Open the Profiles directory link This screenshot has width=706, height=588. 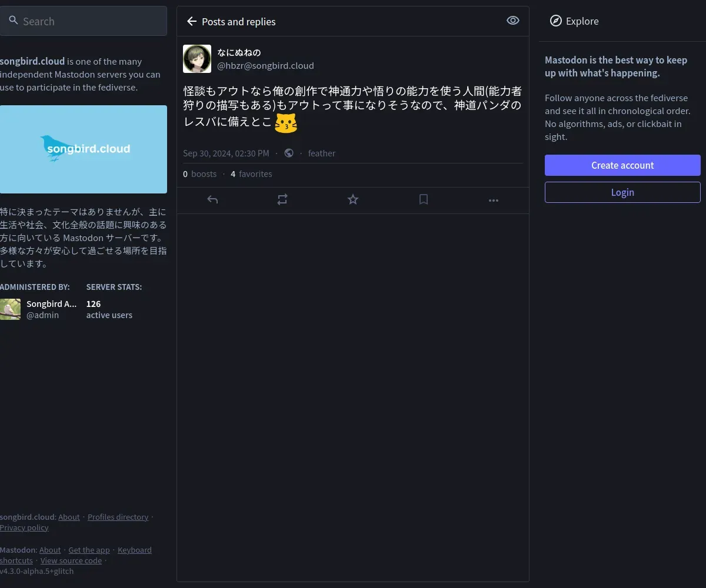pos(118,517)
